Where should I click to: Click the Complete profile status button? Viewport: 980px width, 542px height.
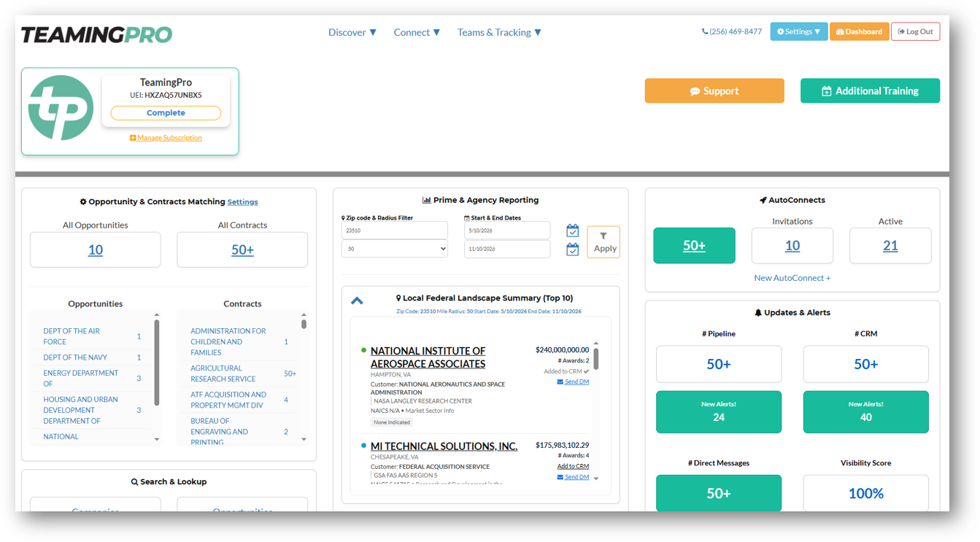pos(166,113)
